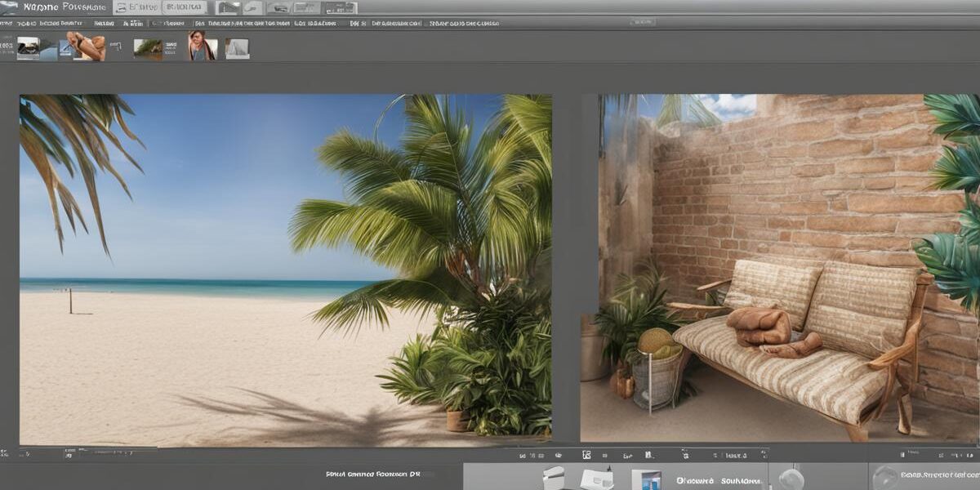Select the woman portrait thumbnail in filmstrip

202,47
